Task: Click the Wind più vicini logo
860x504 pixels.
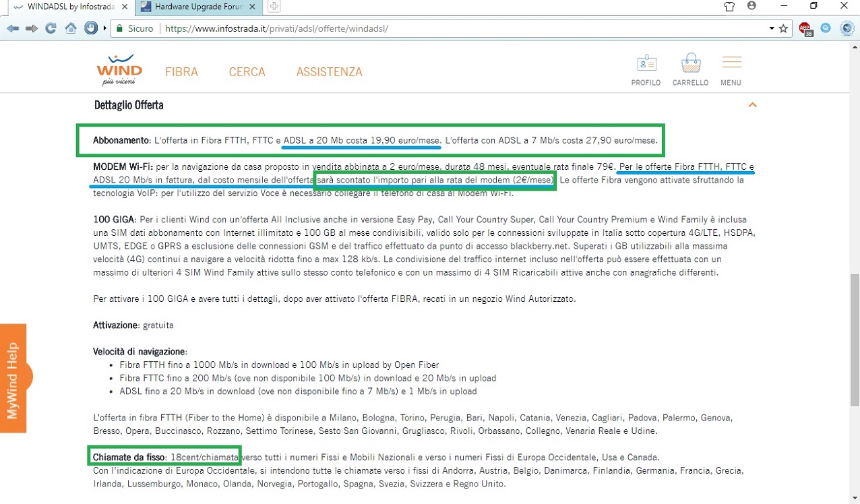Action: click(x=119, y=70)
